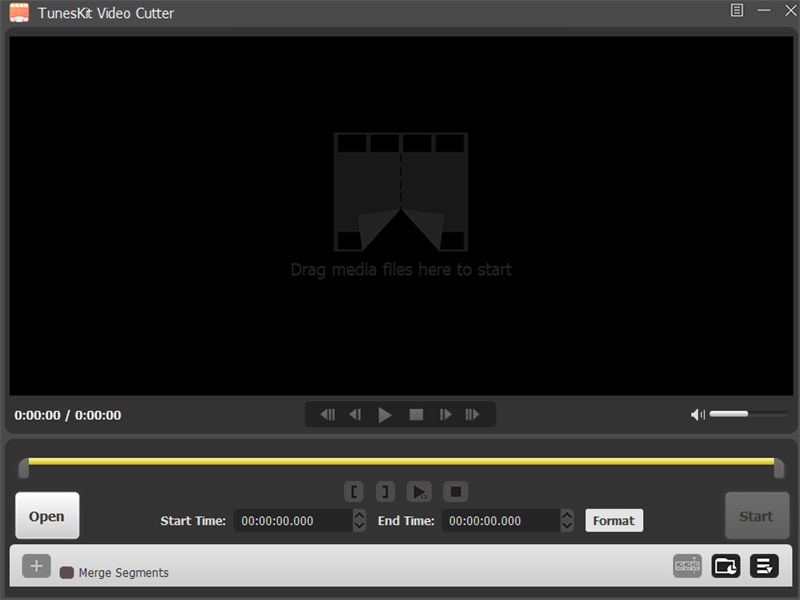This screenshot has height=600, width=800.
Task: Set segment end with right bracket icon
Action: click(385, 491)
